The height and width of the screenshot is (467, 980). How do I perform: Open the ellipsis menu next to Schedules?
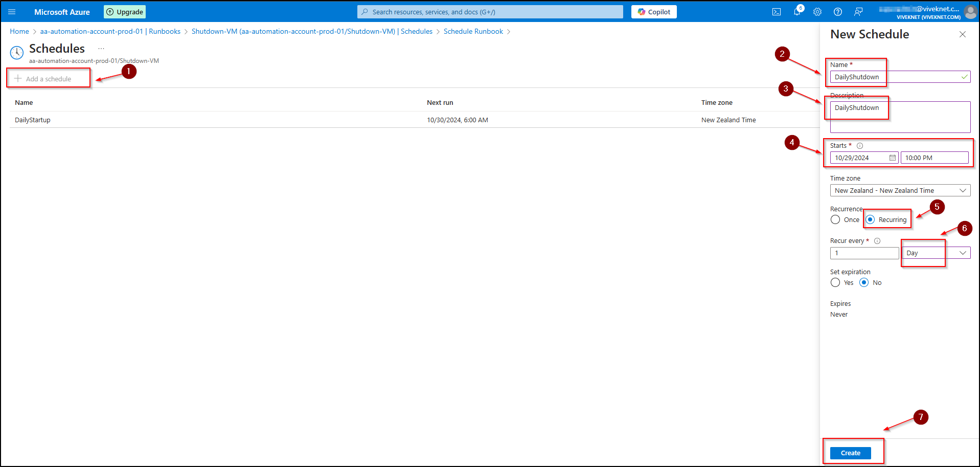coord(101,49)
